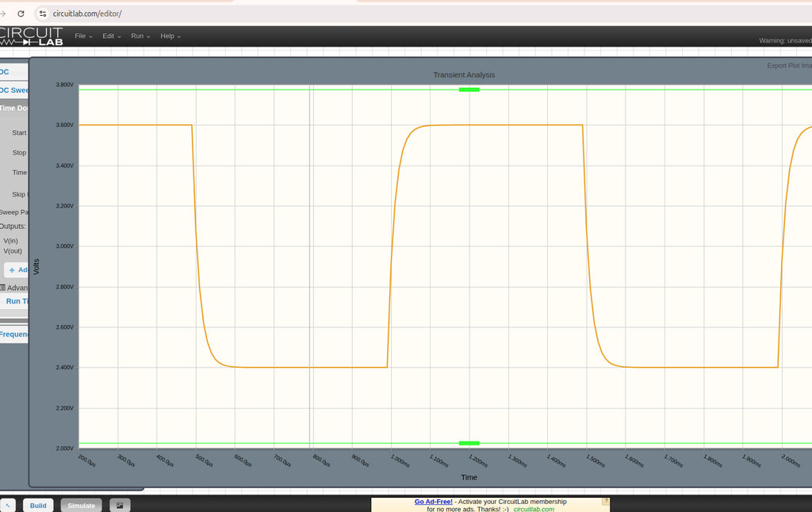Image resolution: width=812 pixels, height=512 pixels.
Task: Expand the Run dropdown menu
Action: tap(140, 36)
